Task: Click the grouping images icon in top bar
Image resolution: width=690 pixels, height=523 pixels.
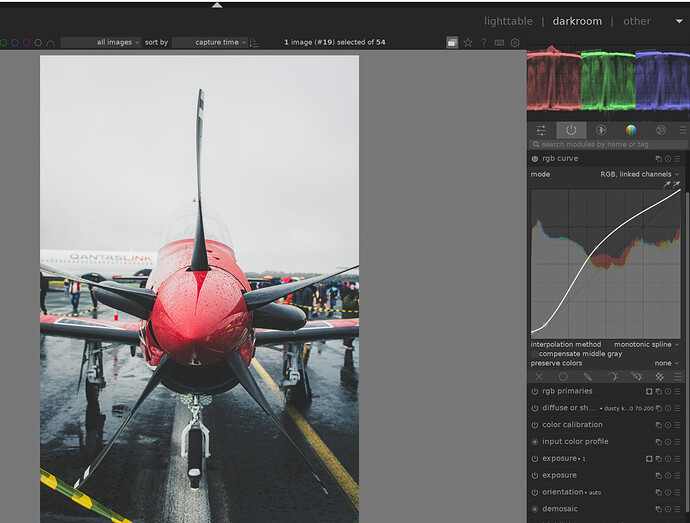Action: tap(452, 43)
